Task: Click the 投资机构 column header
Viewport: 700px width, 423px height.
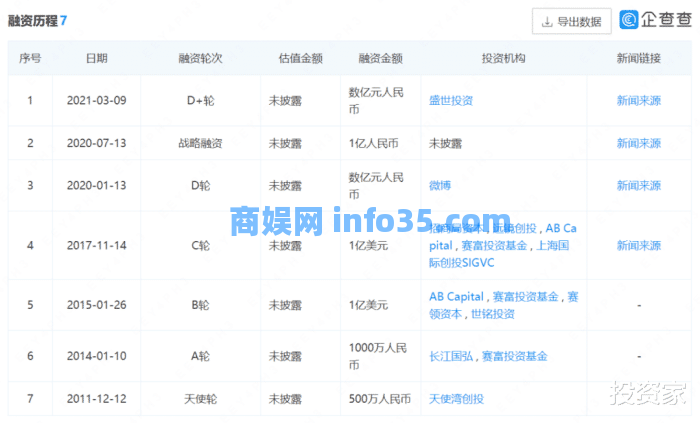Action: pos(503,58)
